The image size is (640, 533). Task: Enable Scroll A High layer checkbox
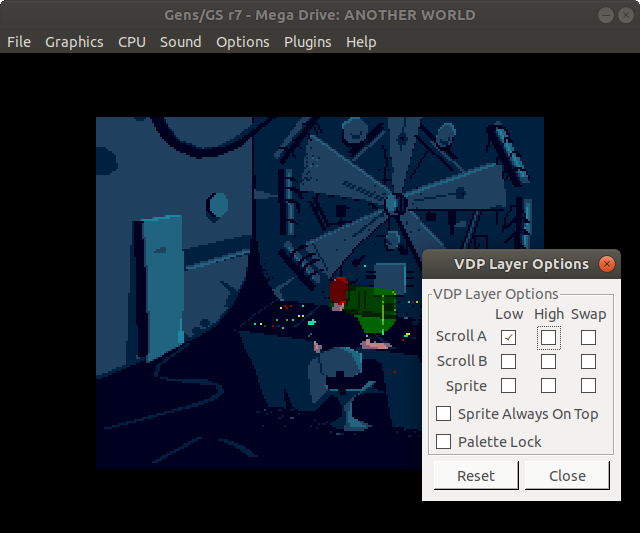coord(548,337)
